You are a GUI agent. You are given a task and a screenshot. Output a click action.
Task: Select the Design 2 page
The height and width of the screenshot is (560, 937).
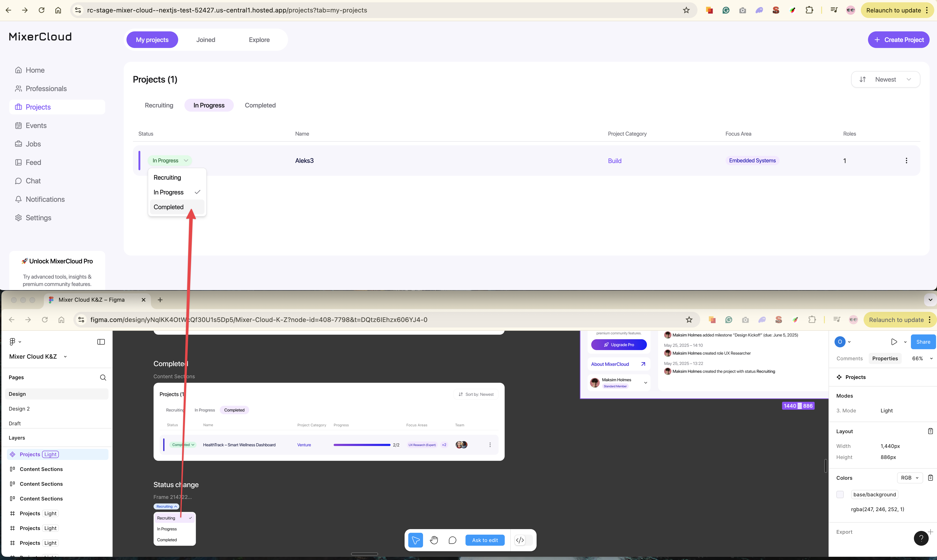click(x=19, y=409)
